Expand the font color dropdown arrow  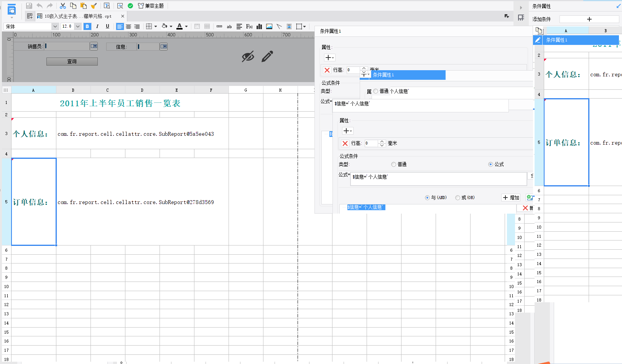tap(186, 26)
